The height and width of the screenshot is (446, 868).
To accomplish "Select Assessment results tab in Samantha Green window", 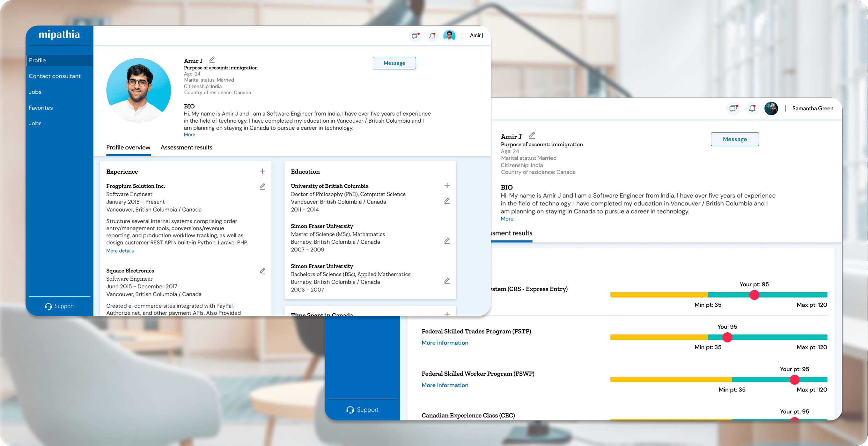I will [x=512, y=233].
